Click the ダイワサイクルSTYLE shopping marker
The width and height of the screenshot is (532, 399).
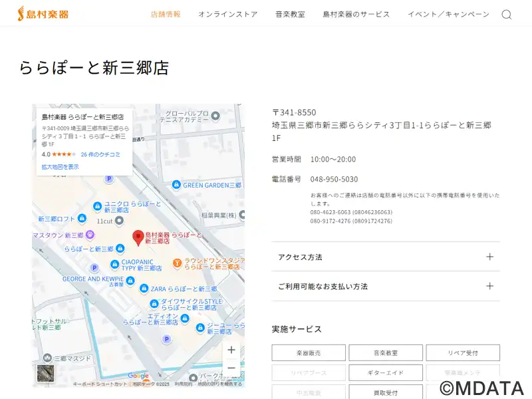[x=154, y=304]
